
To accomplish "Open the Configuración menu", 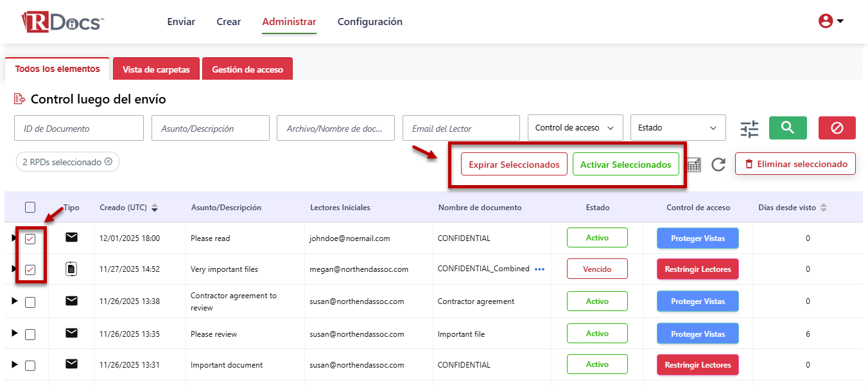I will [x=370, y=22].
